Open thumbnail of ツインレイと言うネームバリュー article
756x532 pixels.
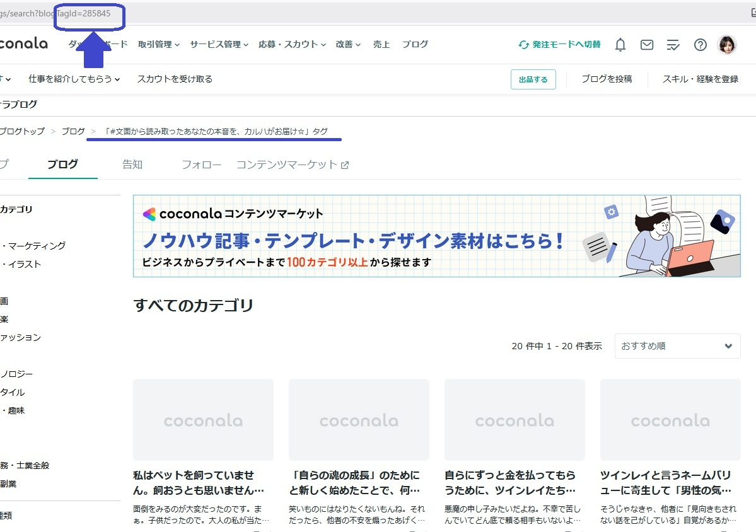point(670,420)
